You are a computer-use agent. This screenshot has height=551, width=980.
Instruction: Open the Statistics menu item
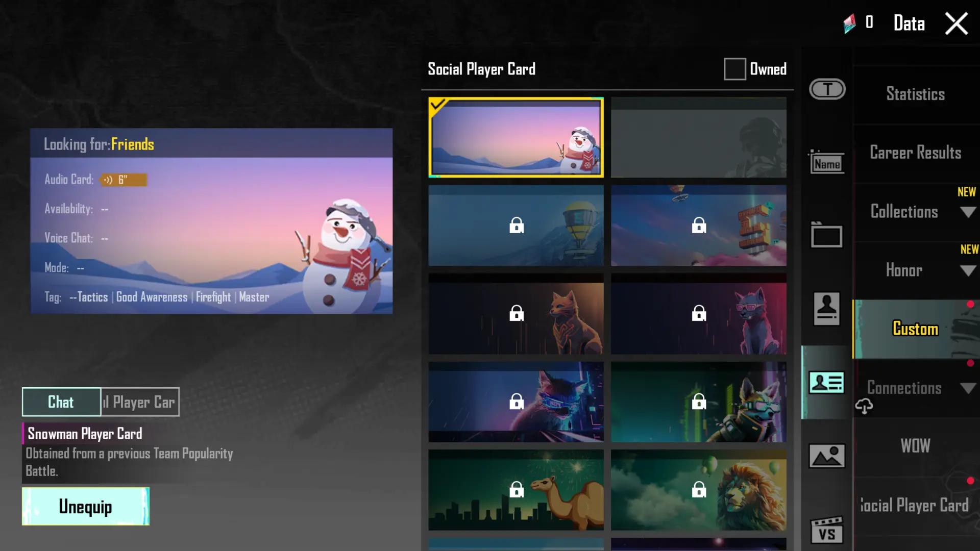click(916, 94)
